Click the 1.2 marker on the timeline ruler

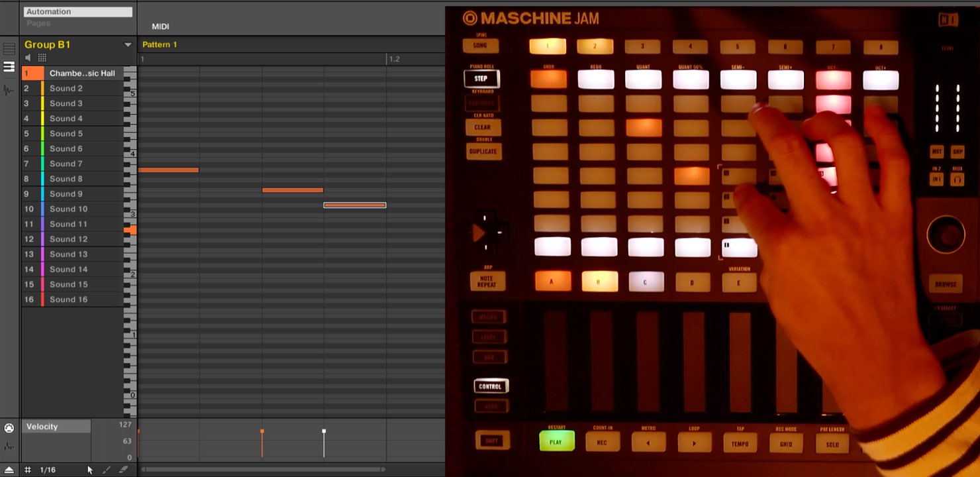coord(394,59)
